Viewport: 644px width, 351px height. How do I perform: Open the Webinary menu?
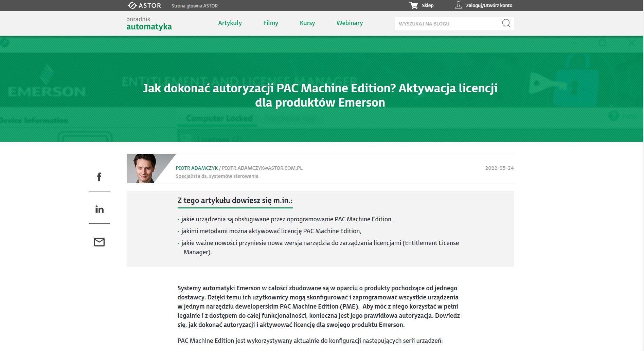[x=350, y=23]
